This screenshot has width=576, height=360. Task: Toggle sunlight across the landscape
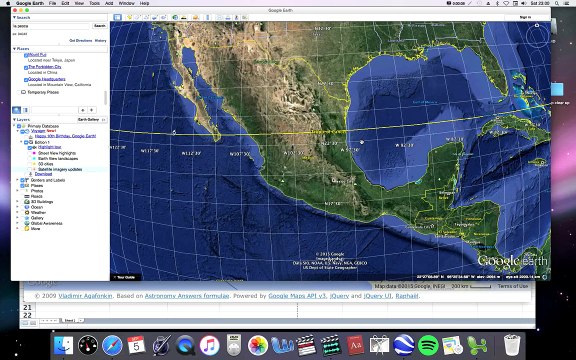tap(184, 17)
